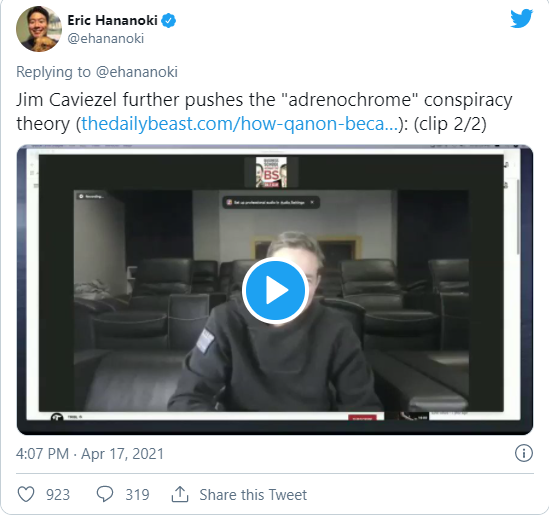This screenshot has width=549, height=515.
Task: Play the embedded video clip
Action: point(275,290)
